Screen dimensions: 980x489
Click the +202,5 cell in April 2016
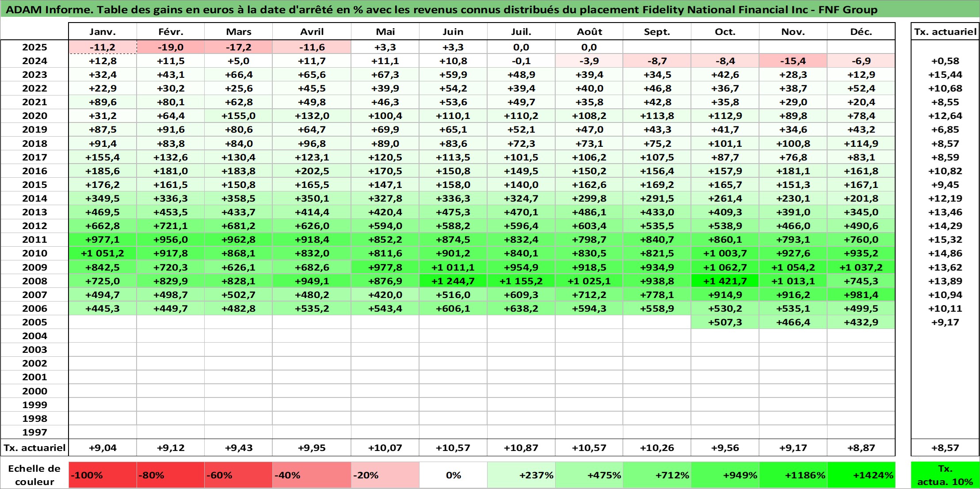pyautogui.click(x=312, y=171)
